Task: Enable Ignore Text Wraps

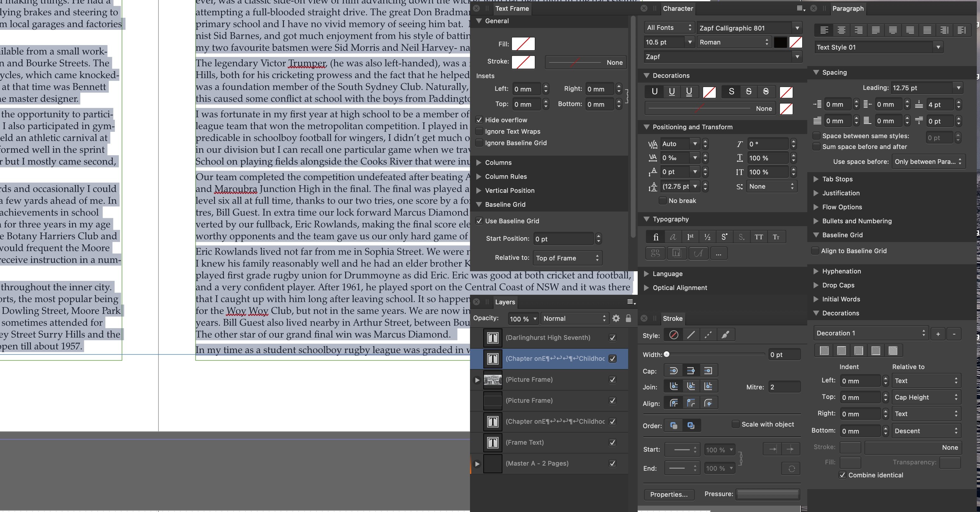Action: 479,131
